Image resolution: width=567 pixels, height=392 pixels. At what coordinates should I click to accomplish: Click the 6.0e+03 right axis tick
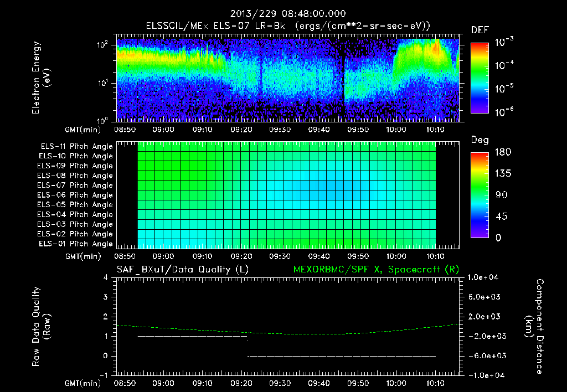(x=484, y=297)
